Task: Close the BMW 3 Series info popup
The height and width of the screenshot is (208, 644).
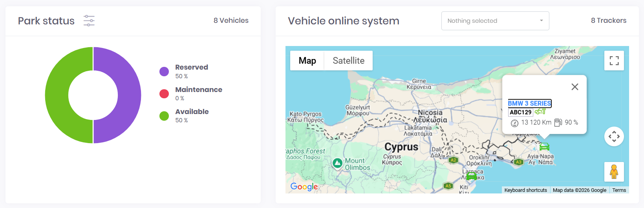Action: [x=575, y=87]
